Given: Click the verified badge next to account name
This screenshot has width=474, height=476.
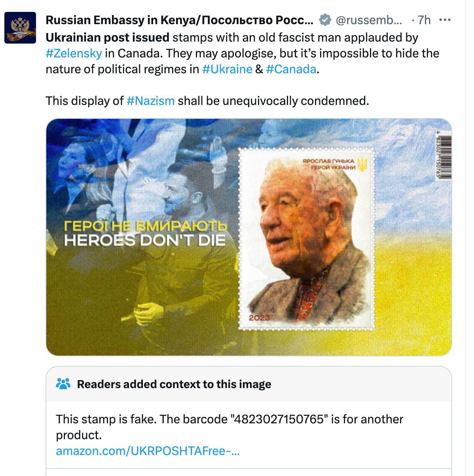Looking at the screenshot, I should click(325, 20).
